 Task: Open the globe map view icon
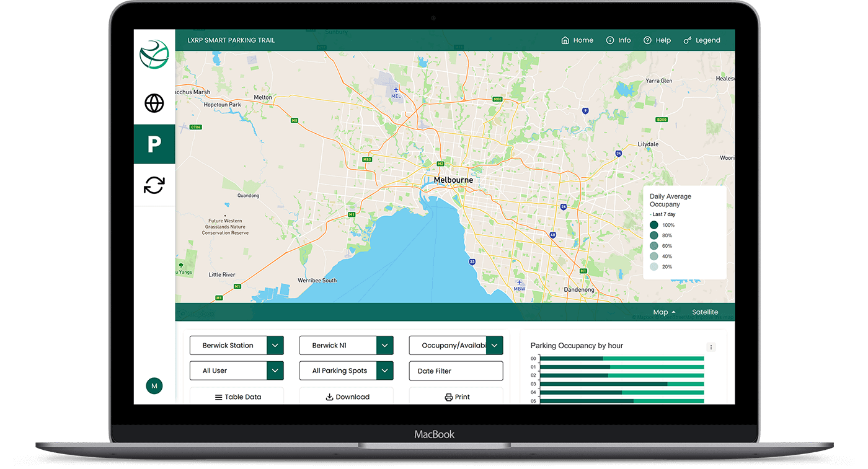click(154, 103)
